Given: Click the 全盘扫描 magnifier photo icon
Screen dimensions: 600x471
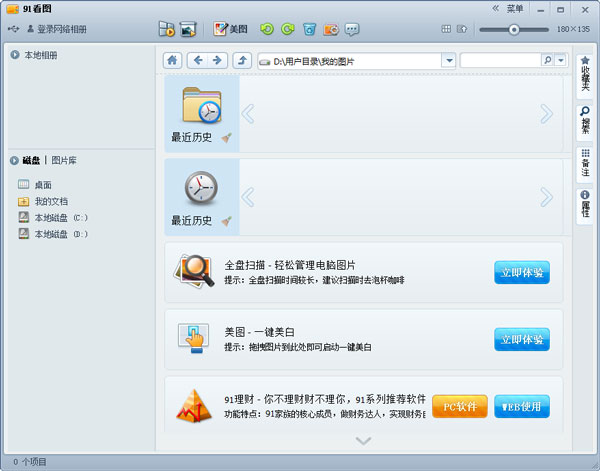Looking at the screenshot, I should click(194, 271).
